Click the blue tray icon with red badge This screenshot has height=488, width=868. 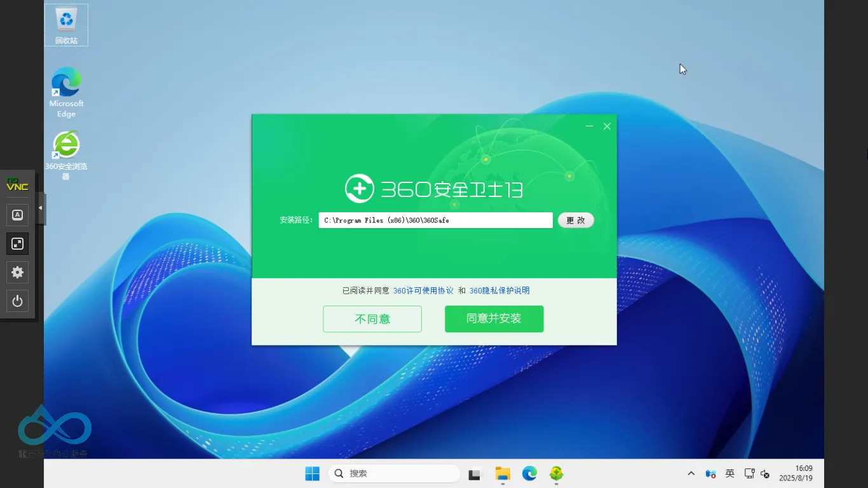tap(711, 474)
